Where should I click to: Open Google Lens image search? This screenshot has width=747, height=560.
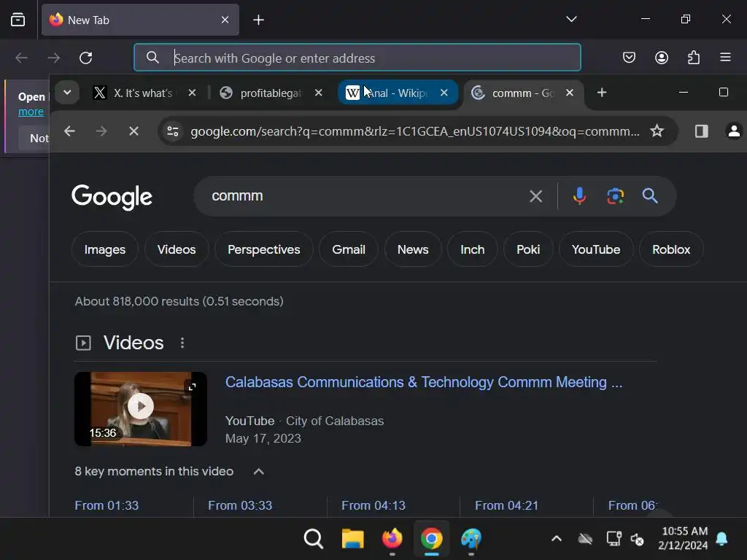615,195
